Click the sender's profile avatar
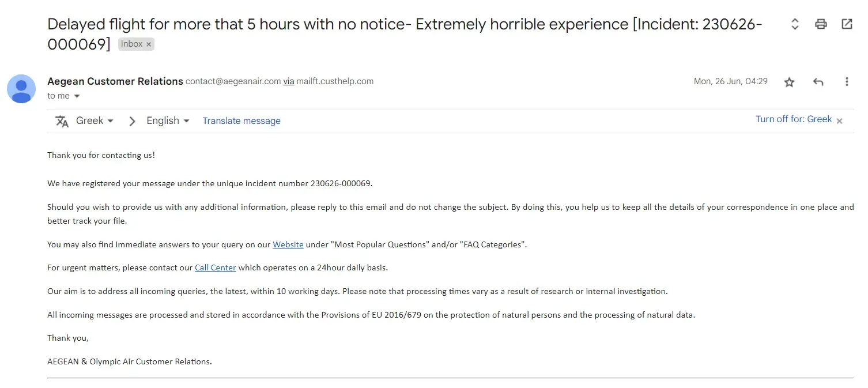 pos(21,89)
